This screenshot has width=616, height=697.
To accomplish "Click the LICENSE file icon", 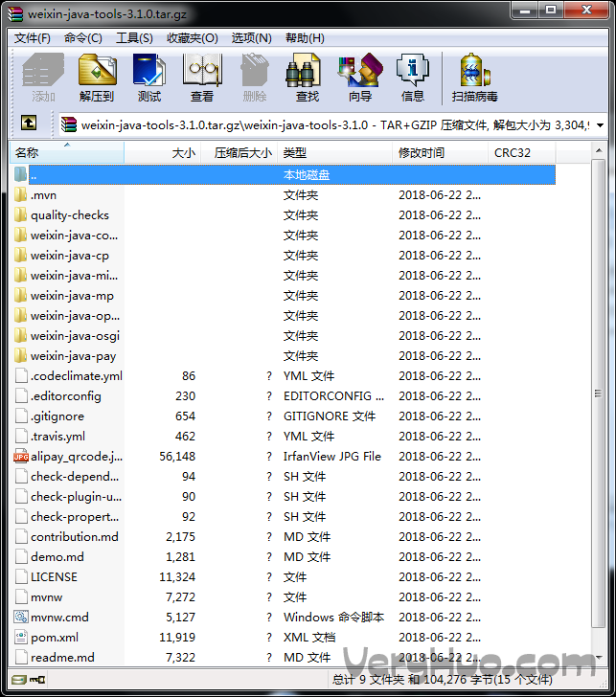I will [21, 576].
